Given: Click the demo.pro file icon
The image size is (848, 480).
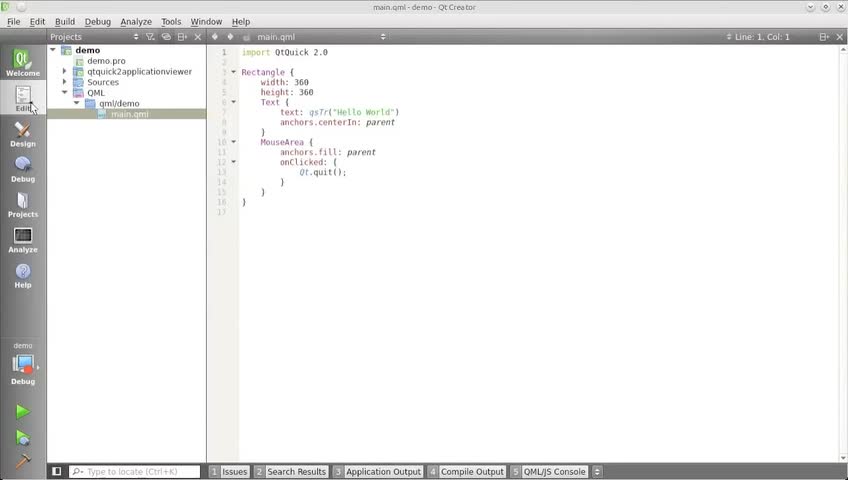Looking at the screenshot, I should pos(80,61).
